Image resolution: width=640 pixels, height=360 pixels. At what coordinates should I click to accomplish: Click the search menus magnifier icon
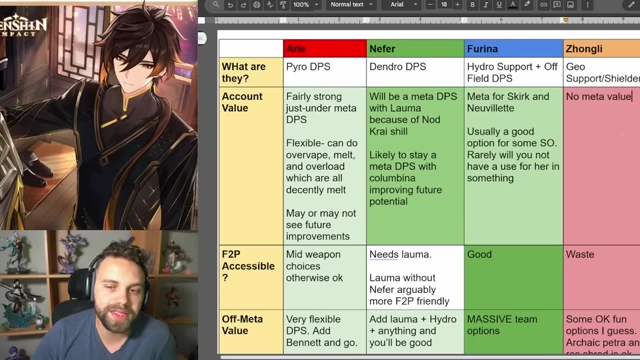[x=216, y=4]
